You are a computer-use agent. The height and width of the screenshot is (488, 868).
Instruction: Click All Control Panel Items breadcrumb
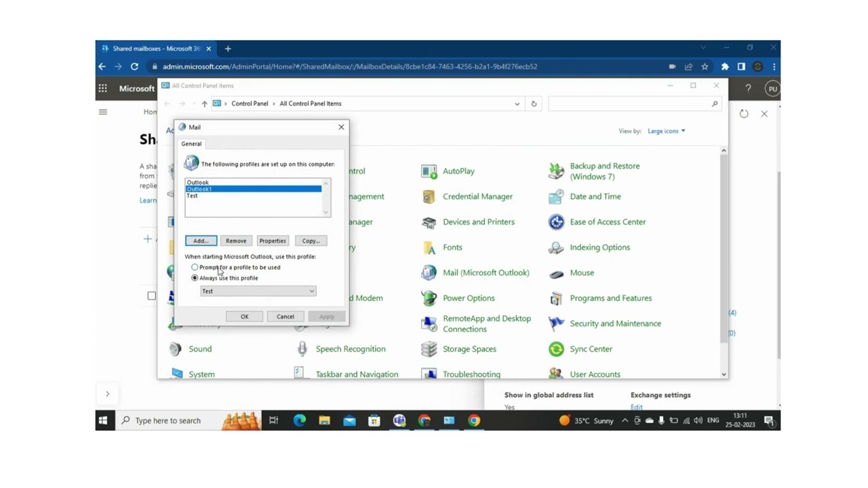[311, 104]
